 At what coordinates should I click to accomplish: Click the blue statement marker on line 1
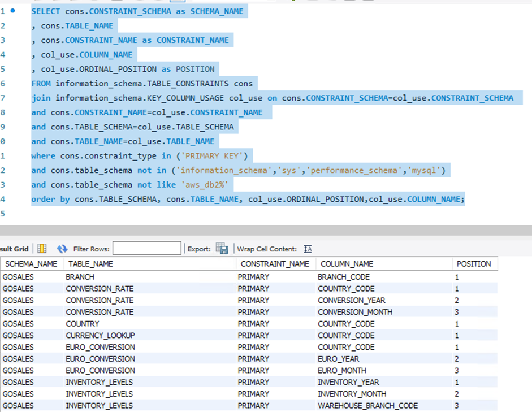click(12, 11)
